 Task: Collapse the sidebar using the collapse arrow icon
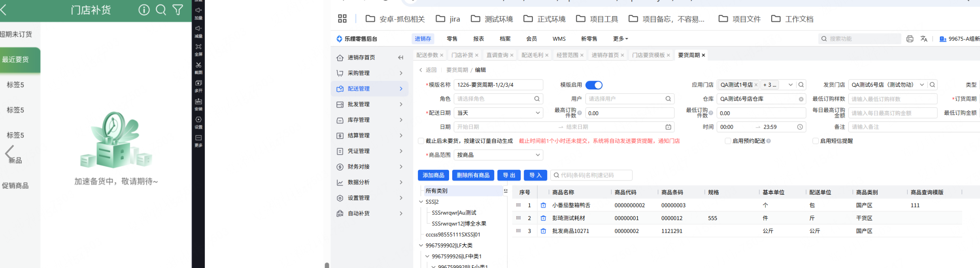pyautogui.click(x=400, y=58)
